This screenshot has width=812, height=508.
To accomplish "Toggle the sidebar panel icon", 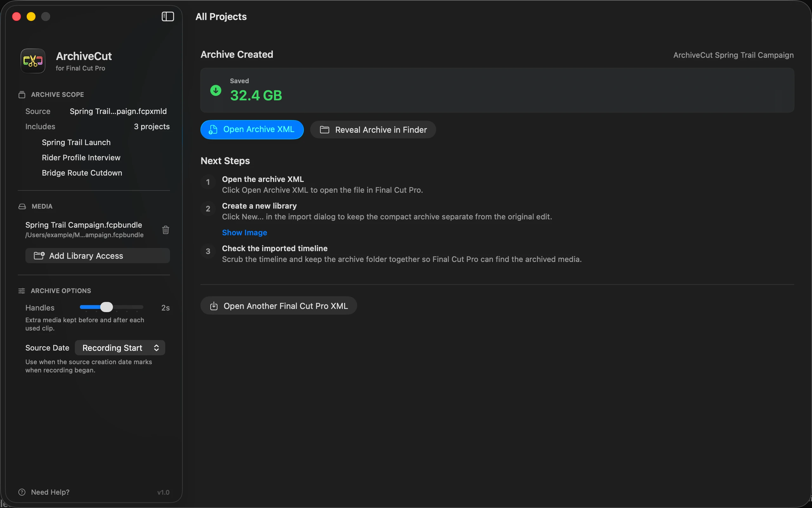I will coord(168,17).
